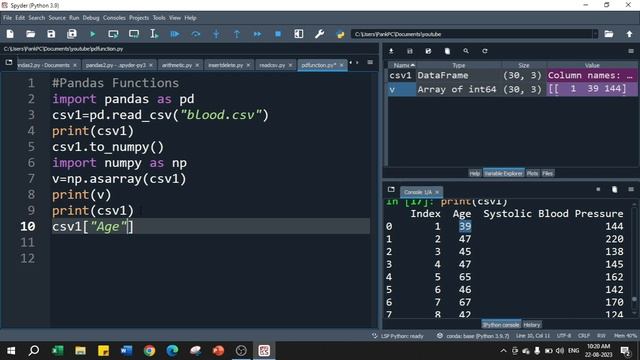Switch to the arithmetic.py editor tab
Image resolution: width=640 pixels, height=360 pixels.
(x=177, y=65)
